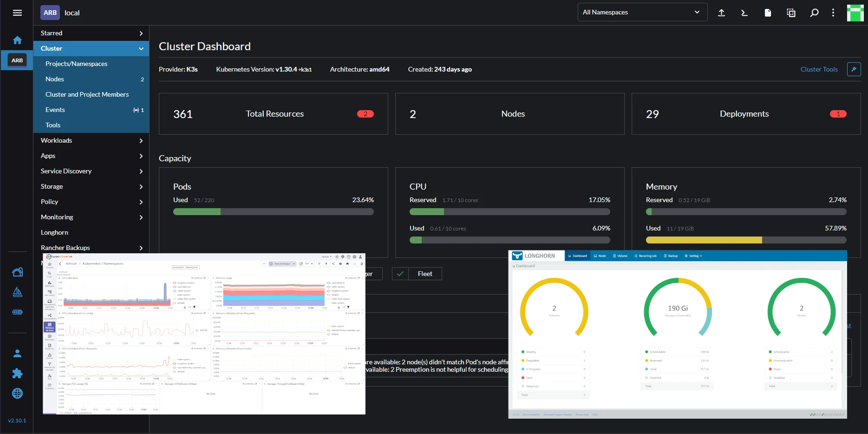This screenshot has width=868, height=434.
Task: Expand the Policy section
Action: tap(91, 202)
